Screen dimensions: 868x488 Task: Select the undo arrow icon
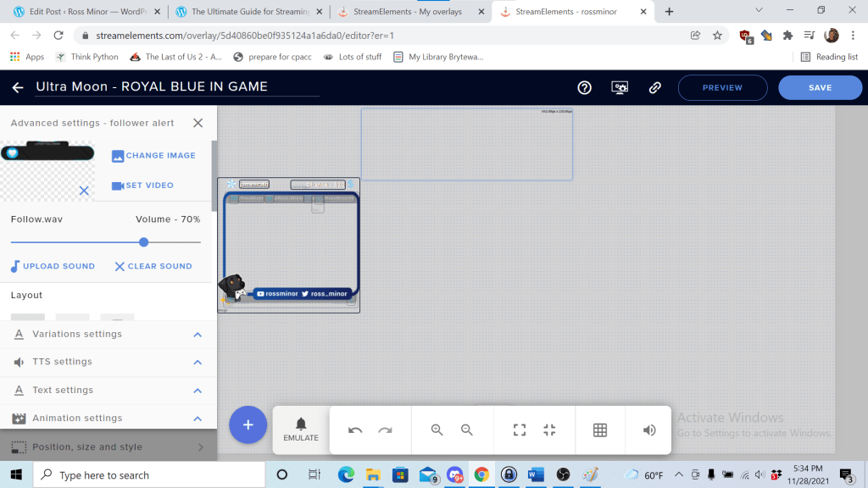(x=355, y=430)
